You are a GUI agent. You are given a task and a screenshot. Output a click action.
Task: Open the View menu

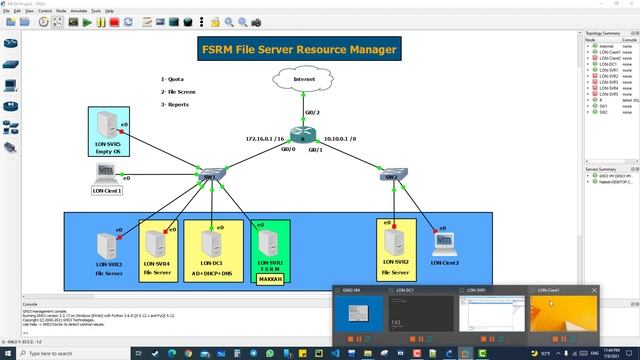click(29, 11)
